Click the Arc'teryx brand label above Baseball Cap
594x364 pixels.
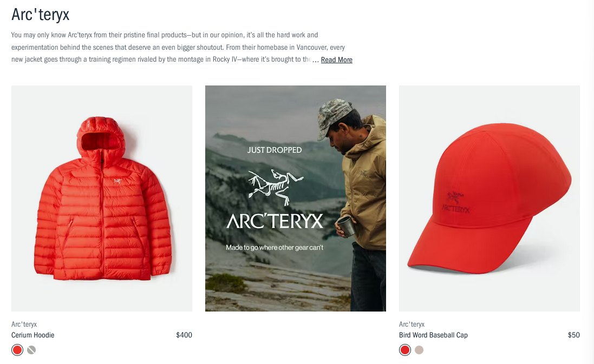pos(412,325)
